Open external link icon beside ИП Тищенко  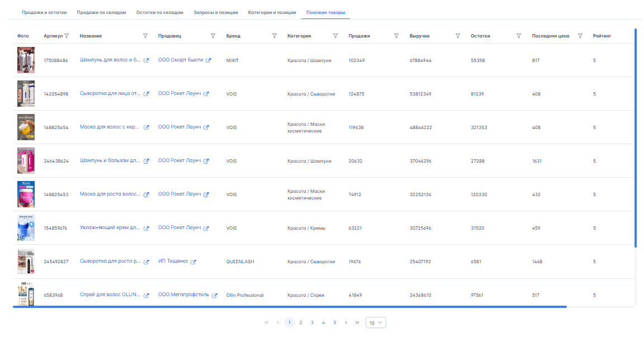(x=193, y=262)
